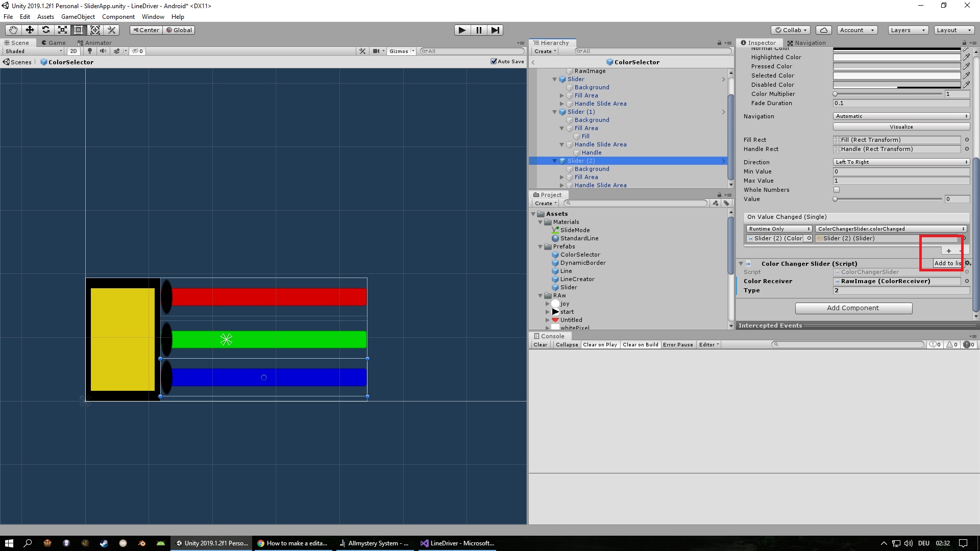Collapse the Materials folder in Project panel
The image size is (980, 551).
(x=541, y=222)
